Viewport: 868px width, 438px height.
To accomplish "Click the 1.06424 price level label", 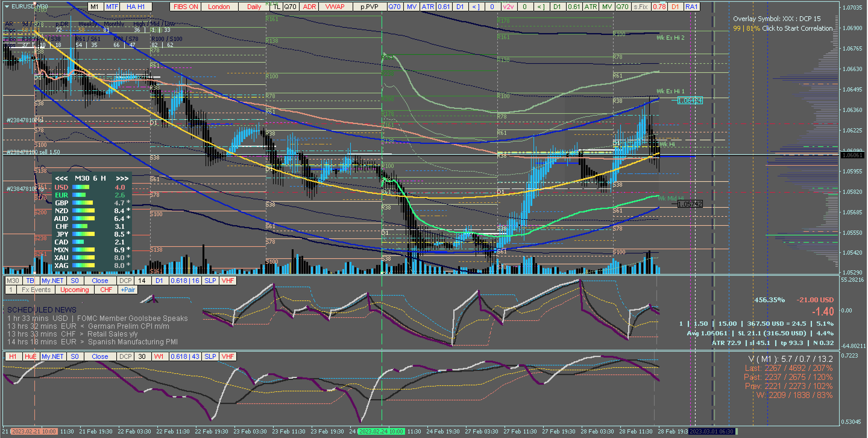I will point(690,101).
